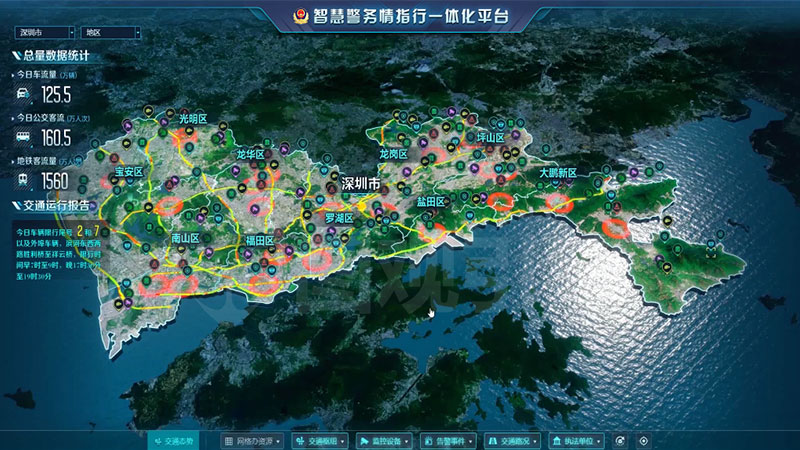Viewport: 800px width, 450px height.
Task: Click the metro passenger flow icon
Action: 22,181
